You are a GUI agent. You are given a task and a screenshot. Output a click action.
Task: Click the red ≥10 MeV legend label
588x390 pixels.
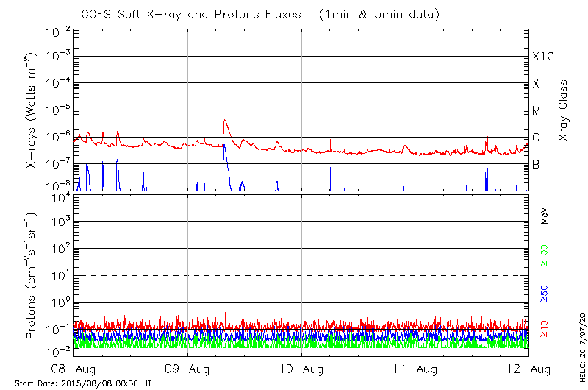pos(545,328)
